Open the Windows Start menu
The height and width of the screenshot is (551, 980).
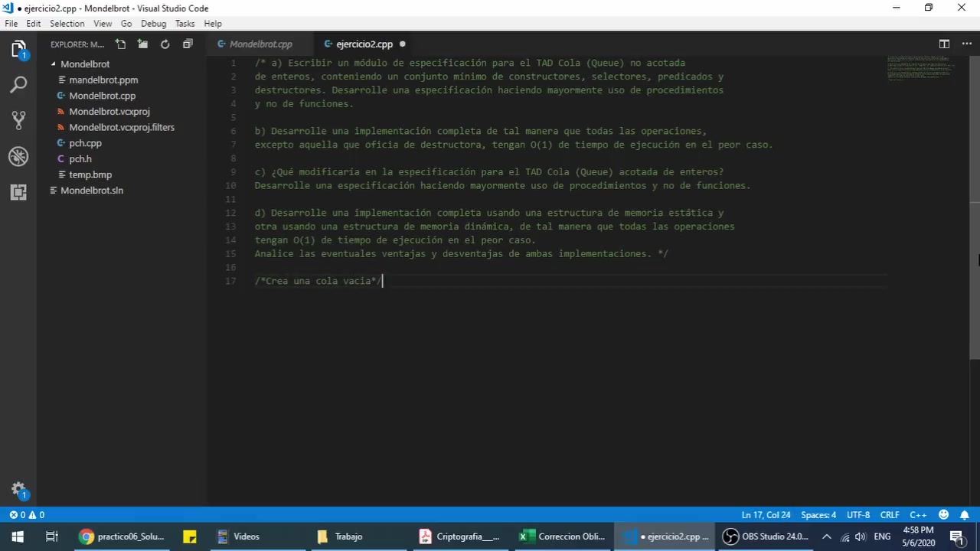pos(18,536)
